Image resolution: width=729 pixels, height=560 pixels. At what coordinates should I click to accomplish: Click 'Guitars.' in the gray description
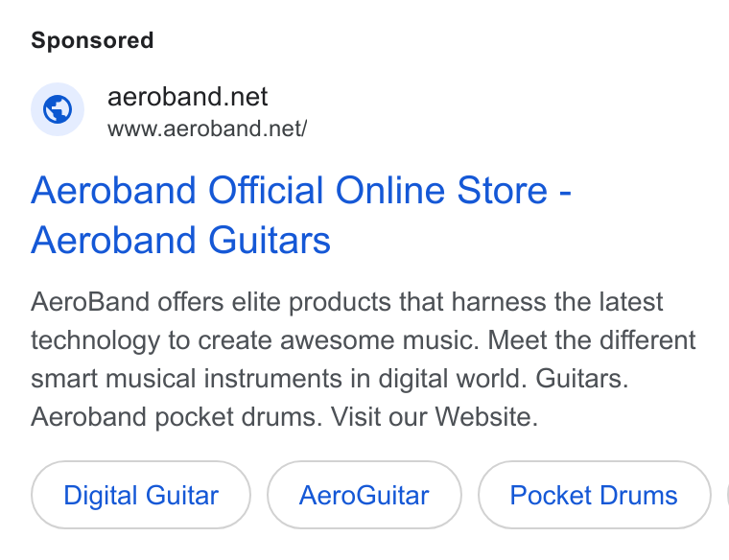coord(582,379)
